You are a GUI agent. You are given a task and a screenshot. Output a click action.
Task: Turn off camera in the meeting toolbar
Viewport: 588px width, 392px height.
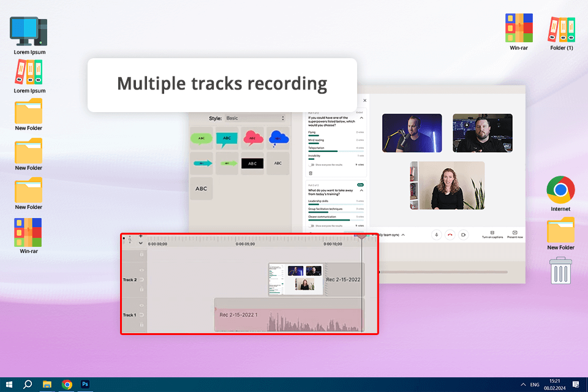coord(464,235)
